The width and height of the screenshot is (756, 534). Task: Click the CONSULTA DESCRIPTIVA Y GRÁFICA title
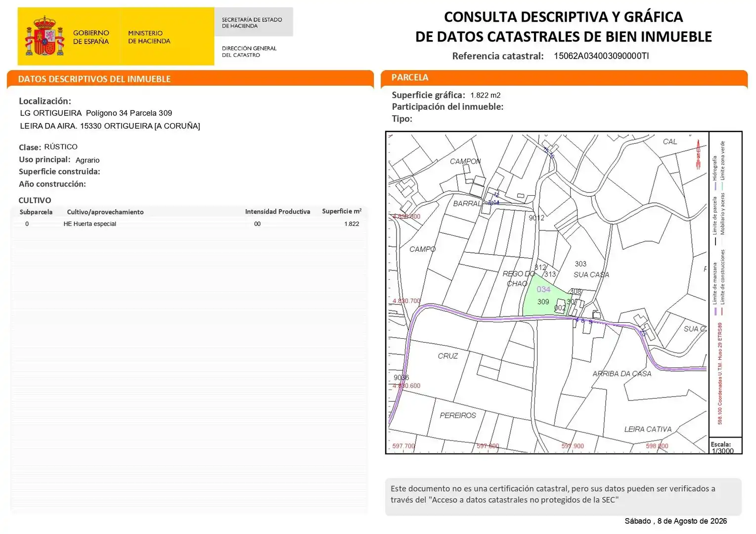point(563,17)
